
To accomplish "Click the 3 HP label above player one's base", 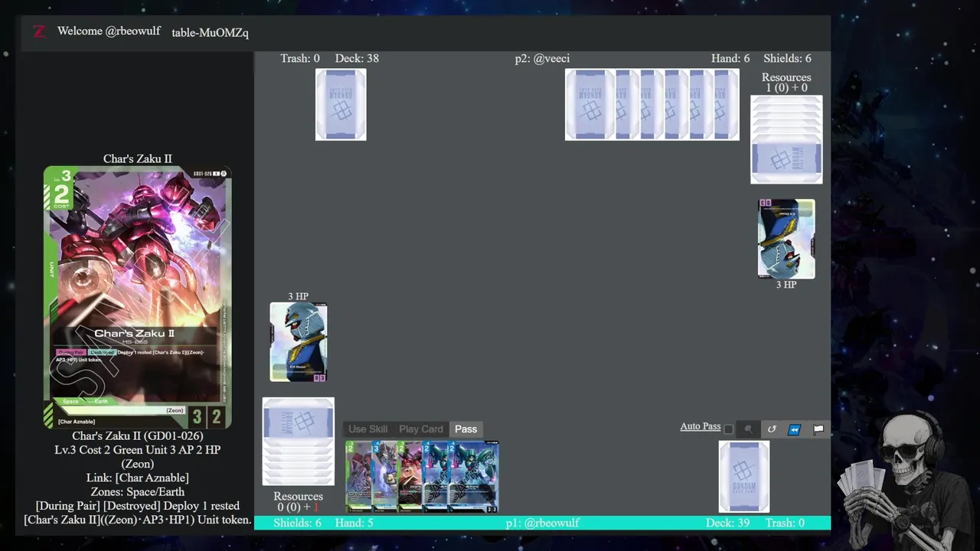I will tap(299, 296).
